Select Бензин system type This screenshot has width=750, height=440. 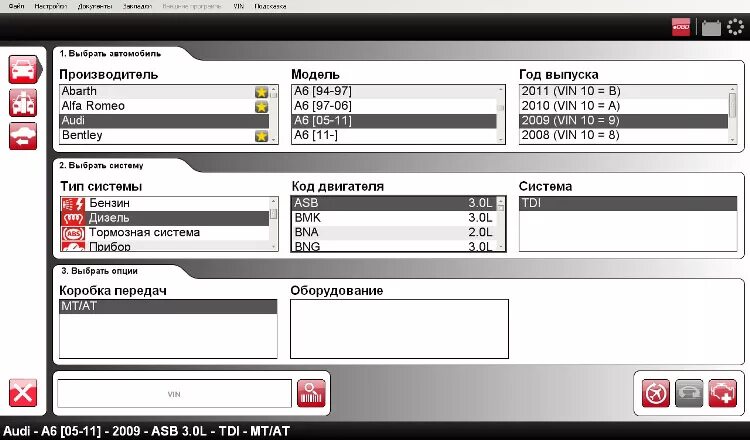click(165, 204)
